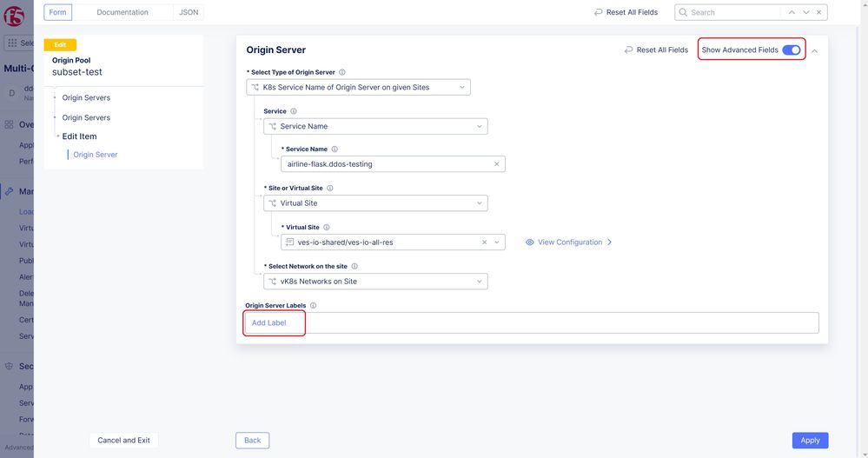Clear the airline-flask.ddos-testing service name
Viewport: 868px width, 458px height.
pos(496,164)
